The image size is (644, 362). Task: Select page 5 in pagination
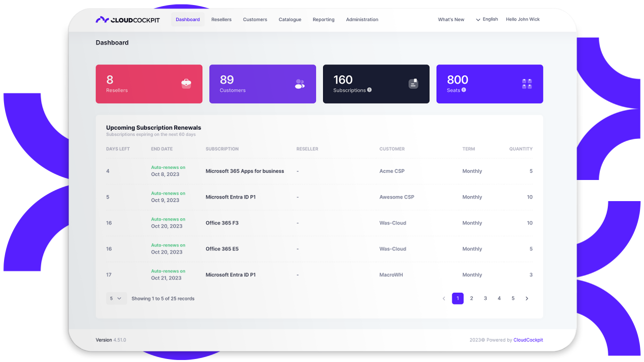pos(513,299)
